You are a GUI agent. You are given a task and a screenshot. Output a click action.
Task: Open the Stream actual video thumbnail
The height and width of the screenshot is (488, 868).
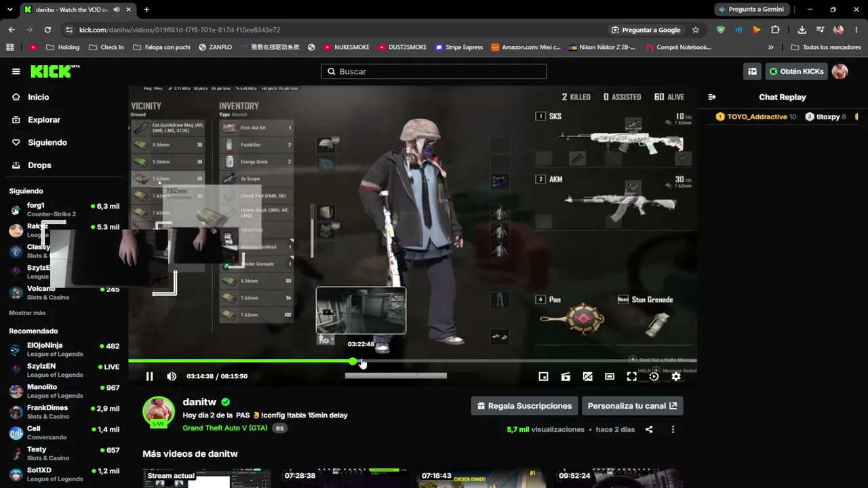click(207, 478)
